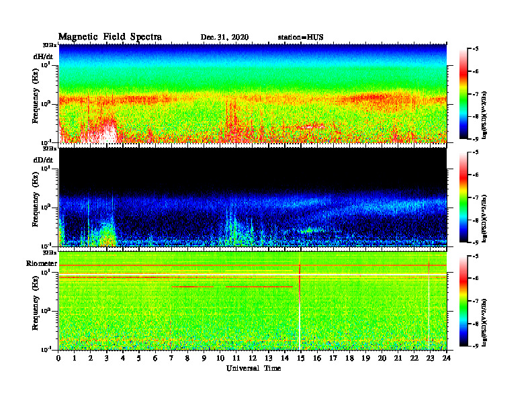Click the '-6' tick on the Riometer color bar

click(476, 278)
